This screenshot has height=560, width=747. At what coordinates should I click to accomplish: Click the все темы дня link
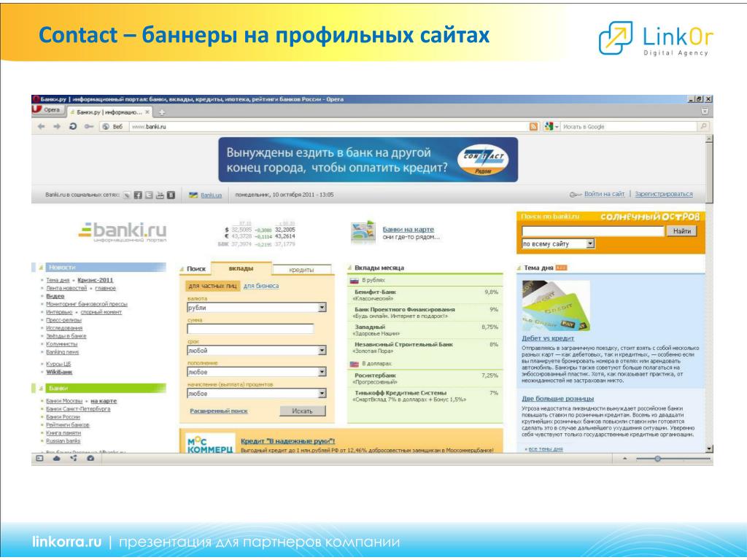click(546, 449)
